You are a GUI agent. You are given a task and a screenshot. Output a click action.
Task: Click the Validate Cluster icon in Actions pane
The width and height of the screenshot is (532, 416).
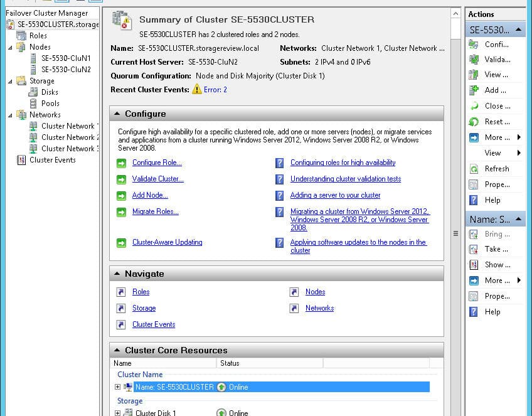point(473,60)
